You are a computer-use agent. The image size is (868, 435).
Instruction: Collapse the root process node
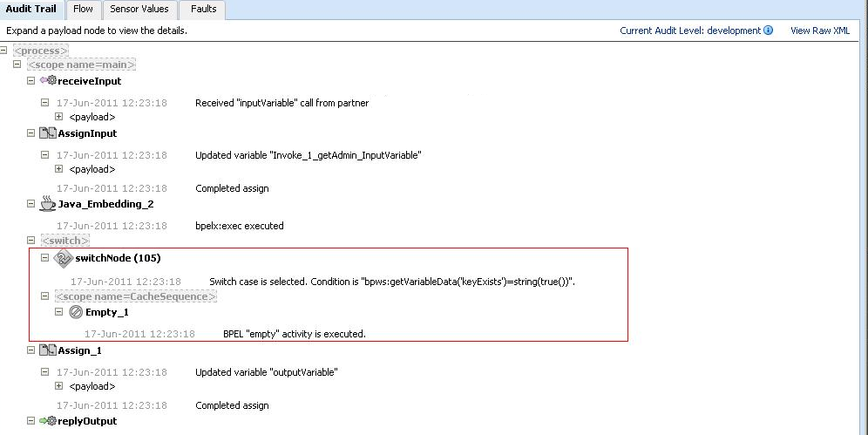4,51
